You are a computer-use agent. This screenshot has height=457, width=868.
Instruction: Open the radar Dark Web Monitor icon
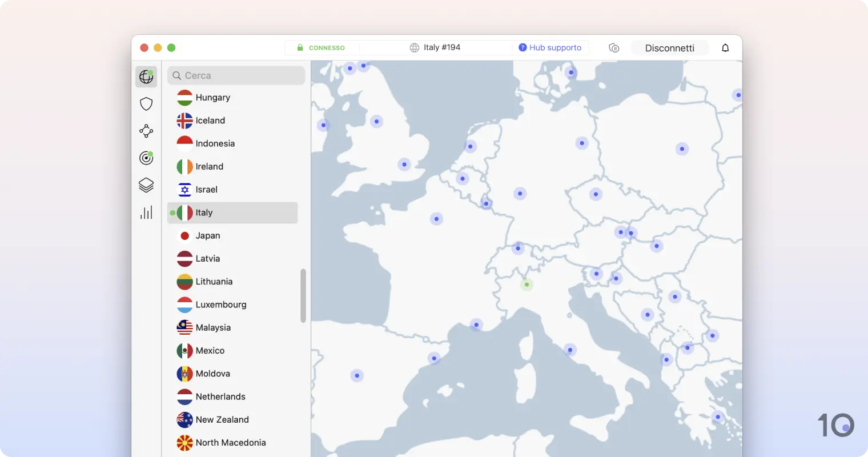coord(146,158)
